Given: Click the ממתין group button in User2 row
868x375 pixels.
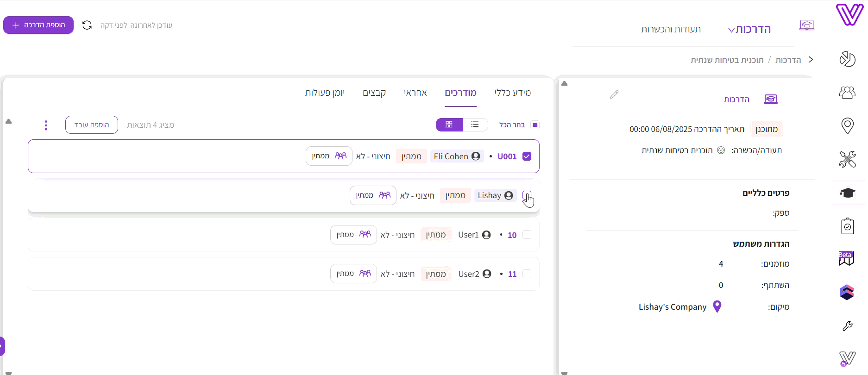Looking at the screenshot, I should (x=354, y=274).
